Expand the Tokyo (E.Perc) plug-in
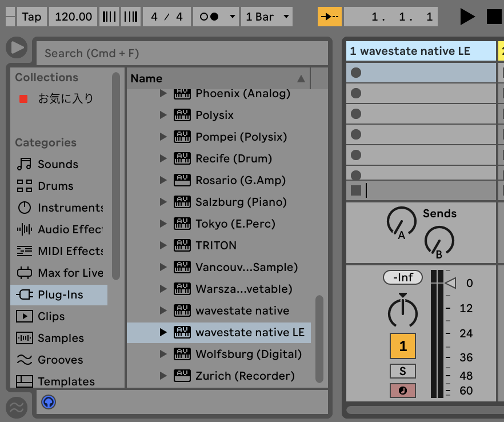Screen dimensions: 504x422 point(163,224)
